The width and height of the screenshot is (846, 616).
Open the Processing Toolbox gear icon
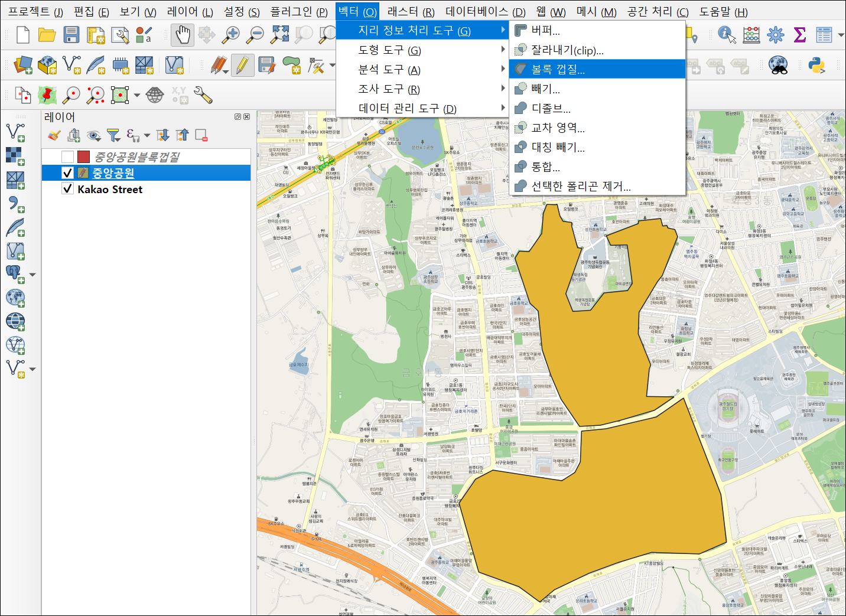click(x=776, y=35)
